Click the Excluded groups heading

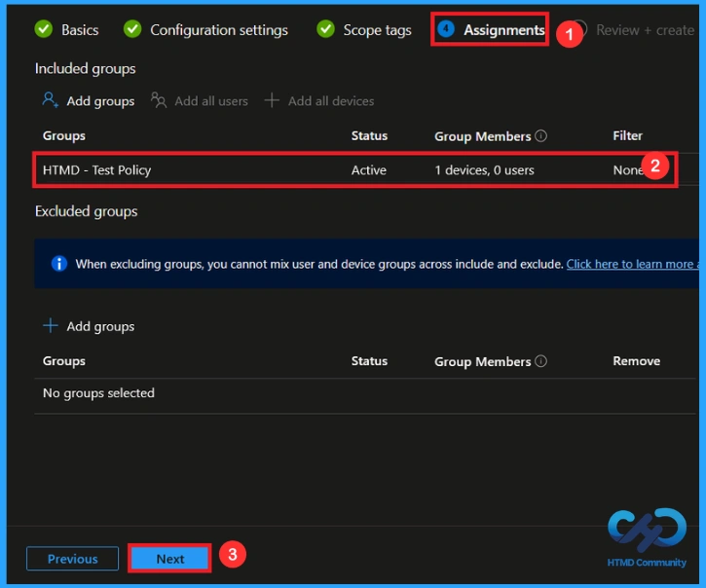tap(86, 211)
